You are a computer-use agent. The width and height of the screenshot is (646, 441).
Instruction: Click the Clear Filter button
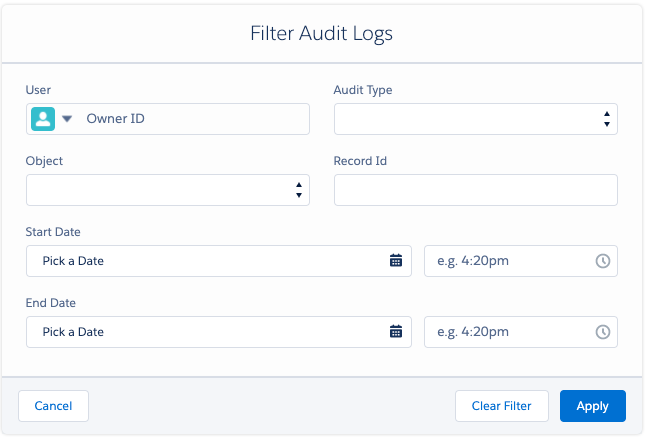click(x=502, y=406)
